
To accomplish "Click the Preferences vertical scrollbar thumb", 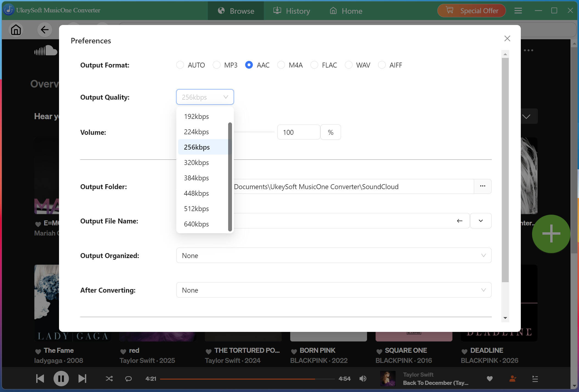I will [505, 170].
